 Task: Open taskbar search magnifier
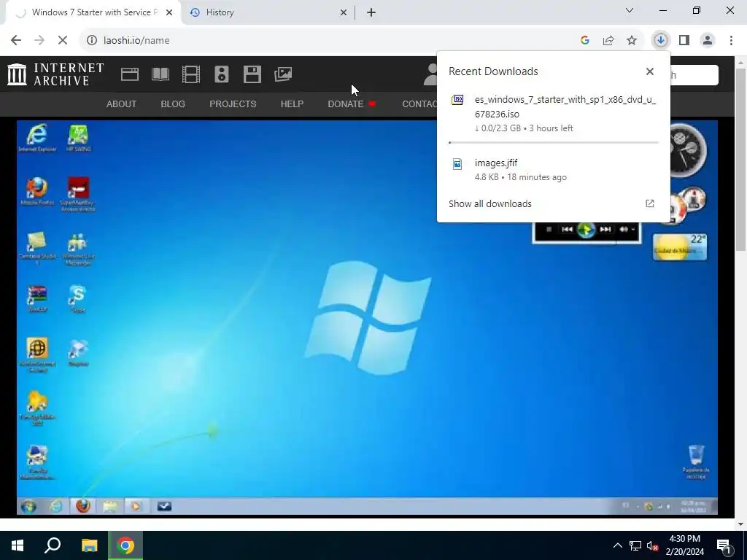pos(53,545)
